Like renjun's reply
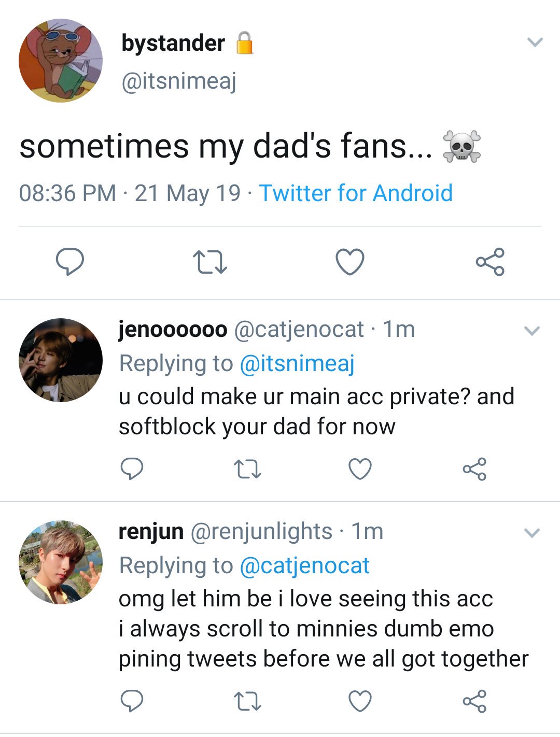Screen dimensions: 560x737 tap(360, 701)
